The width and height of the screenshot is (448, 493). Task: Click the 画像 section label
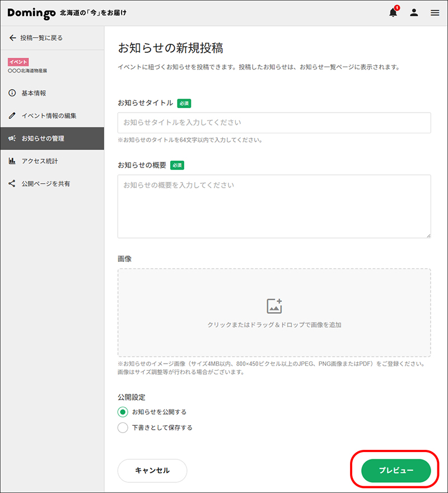(124, 259)
